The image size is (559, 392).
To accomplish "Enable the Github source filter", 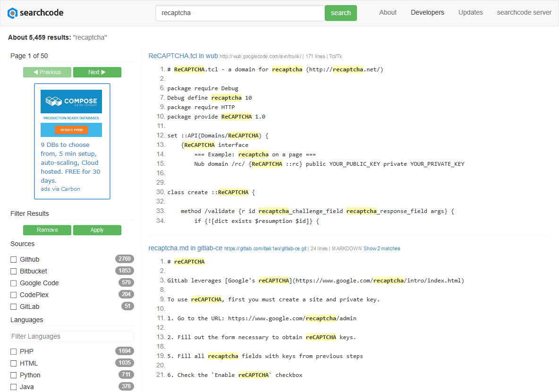I will pyautogui.click(x=14, y=259).
